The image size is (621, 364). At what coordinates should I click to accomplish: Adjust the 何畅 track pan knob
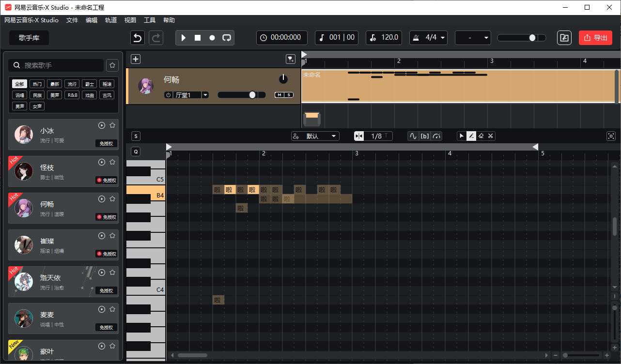283,79
